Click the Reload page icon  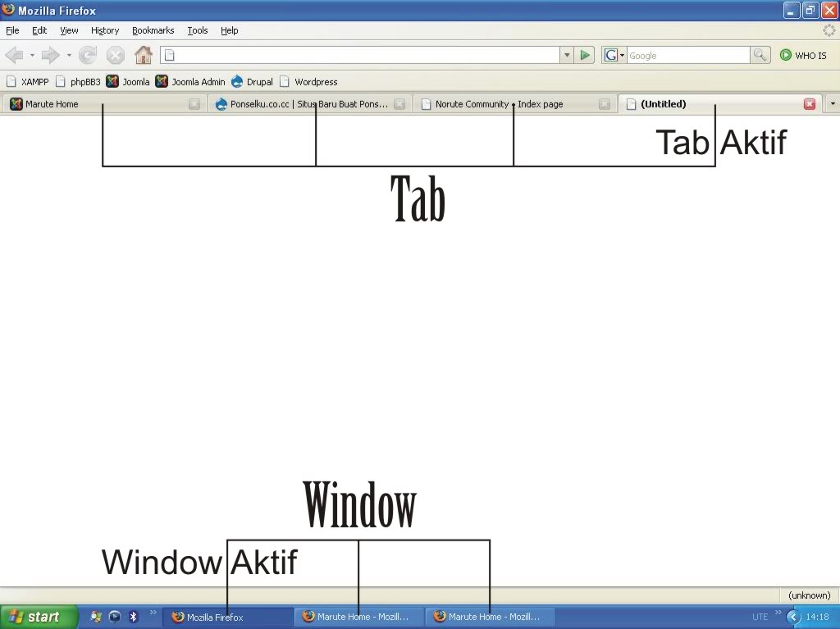tap(87, 55)
